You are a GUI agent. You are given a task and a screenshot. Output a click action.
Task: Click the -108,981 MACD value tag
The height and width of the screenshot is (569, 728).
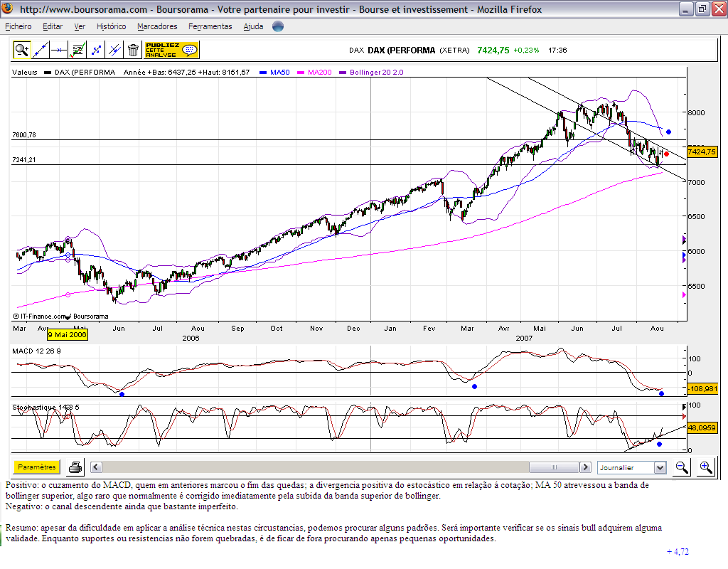coord(702,389)
